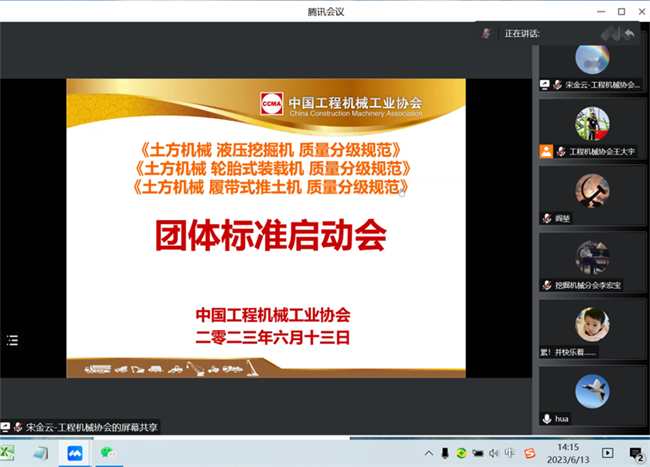
Task: Click the orange host icon beside 王大宇
Action: [x=546, y=151]
